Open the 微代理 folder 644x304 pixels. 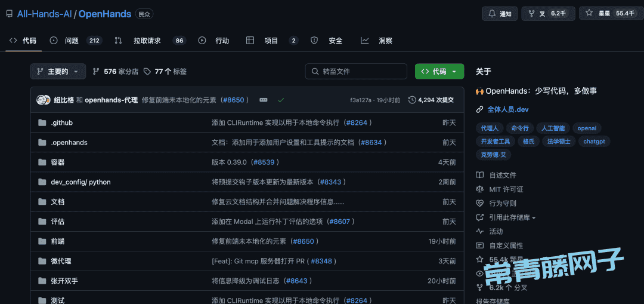(61, 261)
